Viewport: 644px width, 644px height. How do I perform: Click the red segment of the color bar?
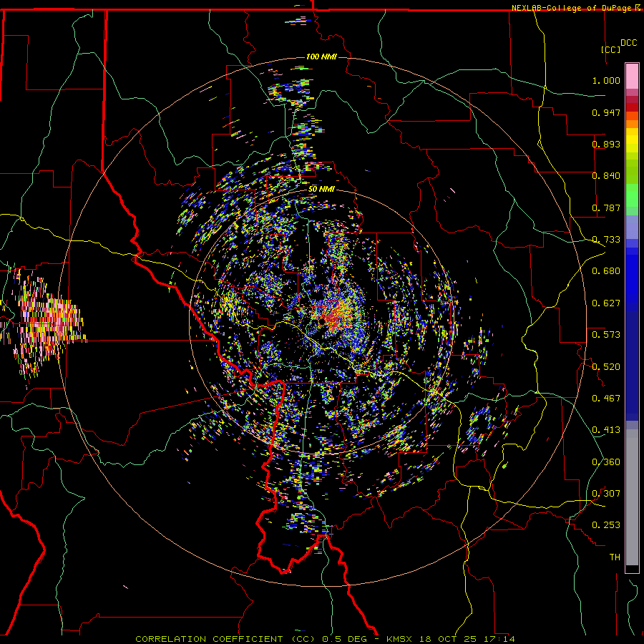pyautogui.click(x=632, y=107)
